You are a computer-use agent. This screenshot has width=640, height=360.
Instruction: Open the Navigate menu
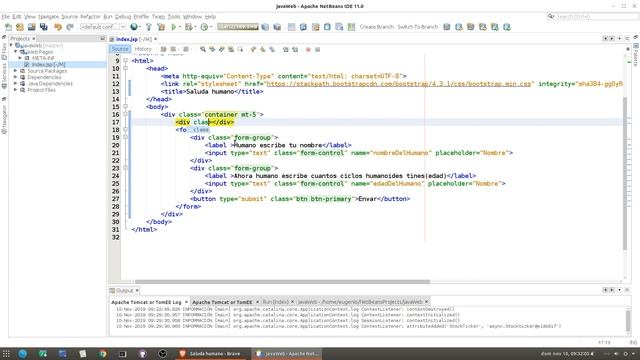pyautogui.click(x=49, y=17)
